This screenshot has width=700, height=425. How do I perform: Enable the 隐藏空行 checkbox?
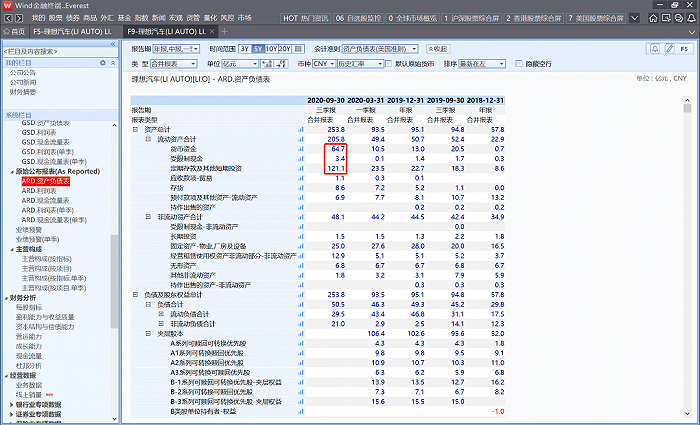(519, 64)
